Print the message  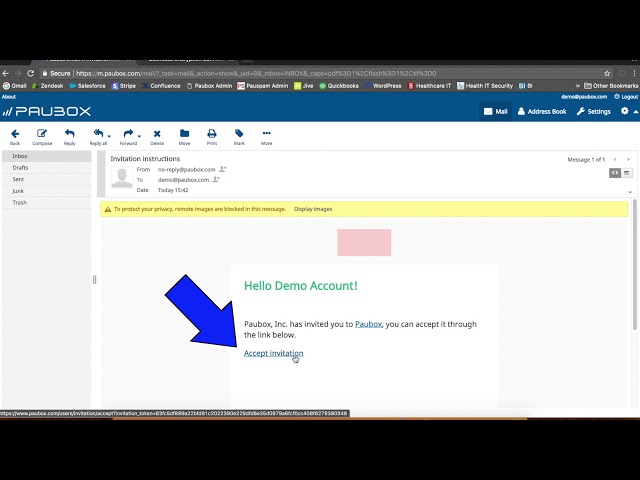click(x=212, y=137)
